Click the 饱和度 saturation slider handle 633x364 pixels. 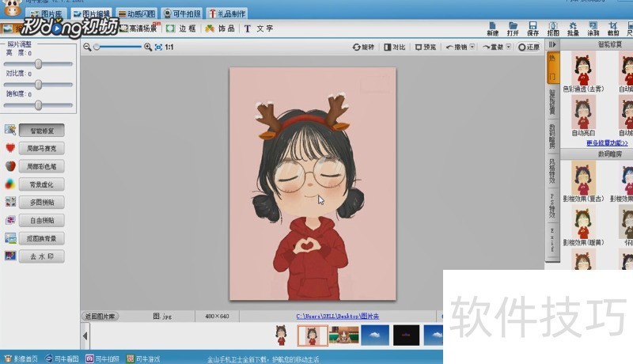pos(38,105)
